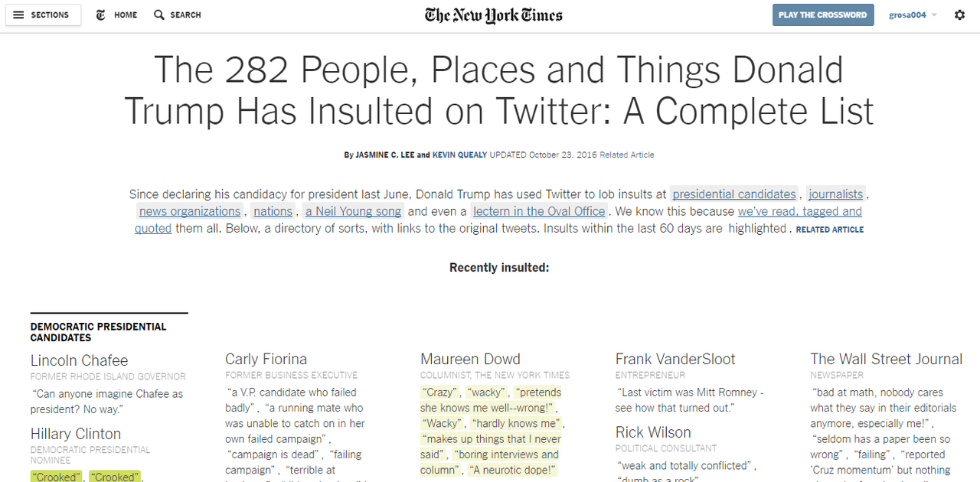Viewport: 980px width, 482px height.
Task: Click Kevin Quealy author name
Action: (x=459, y=155)
